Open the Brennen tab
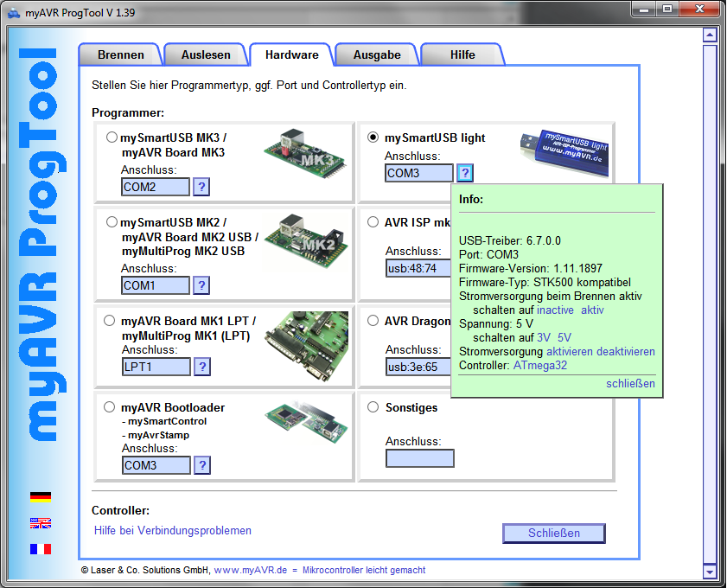 [120, 54]
